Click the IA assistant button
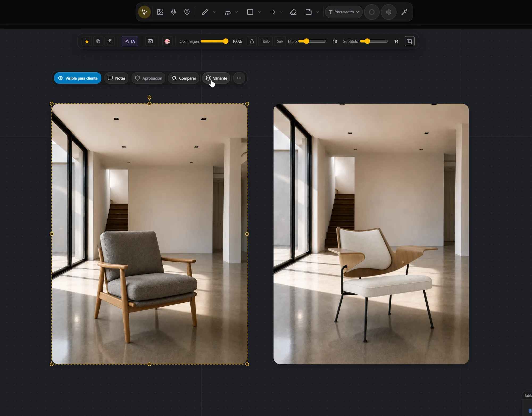The width and height of the screenshot is (532, 416). (x=130, y=41)
